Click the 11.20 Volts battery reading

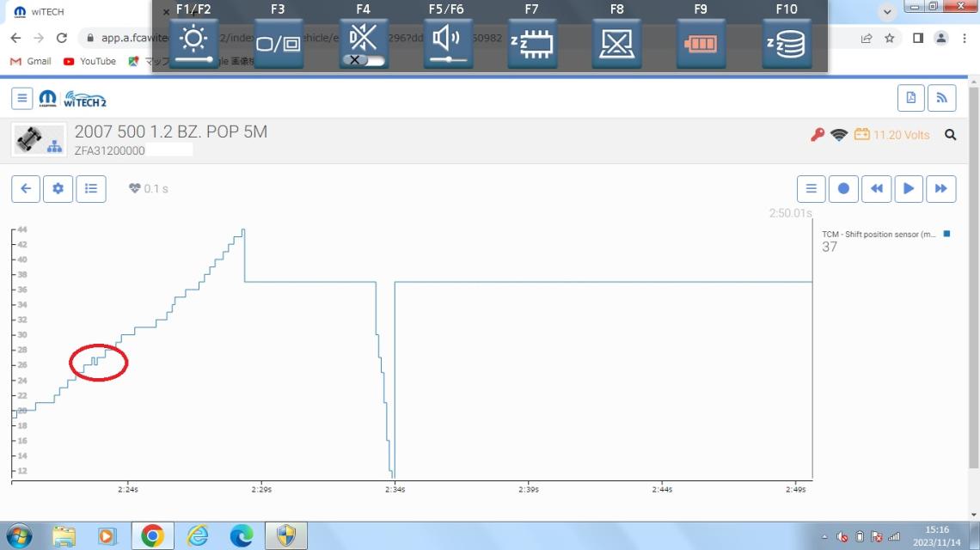[891, 135]
